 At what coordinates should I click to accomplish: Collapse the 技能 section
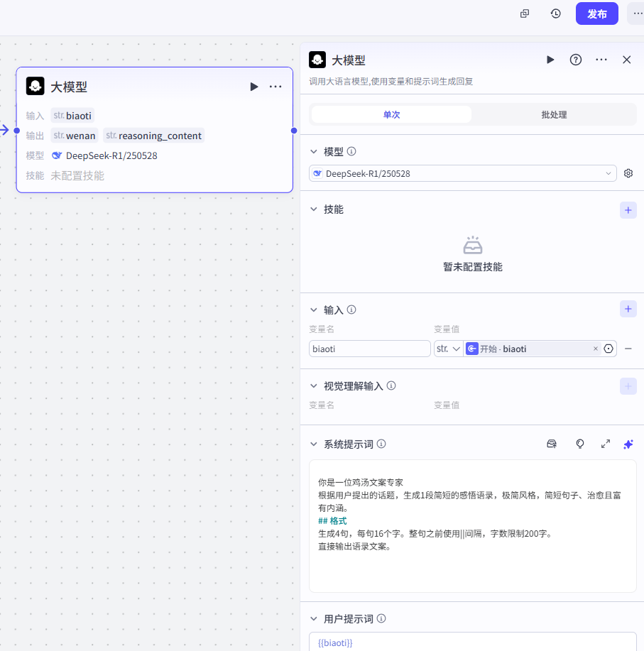pyautogui.click(x=314, y=209)
